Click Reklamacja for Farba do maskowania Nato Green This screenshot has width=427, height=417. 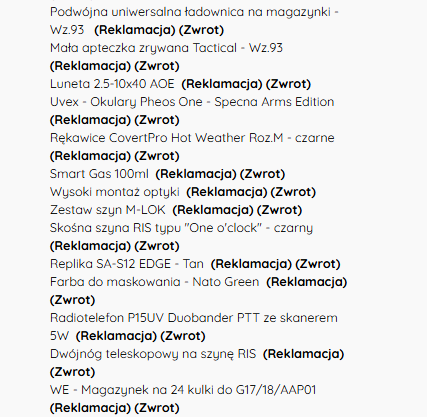(x=307, y=282)
